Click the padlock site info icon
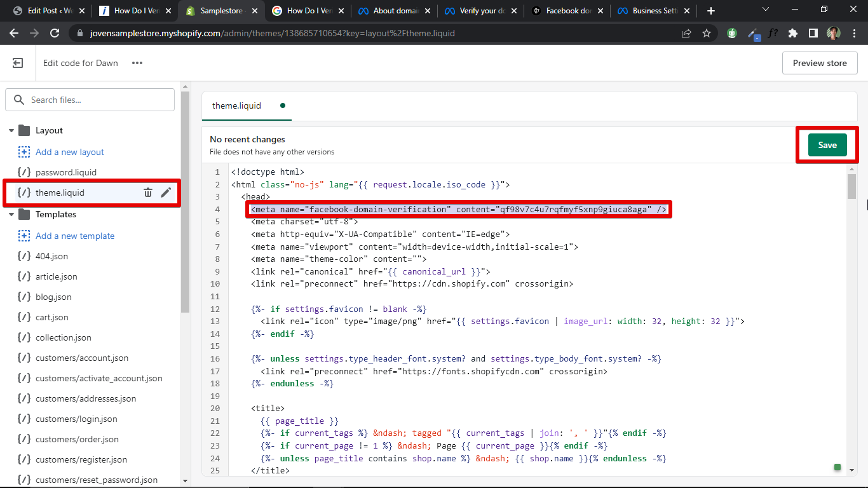868x488 pixels. [x=79, y=33]
